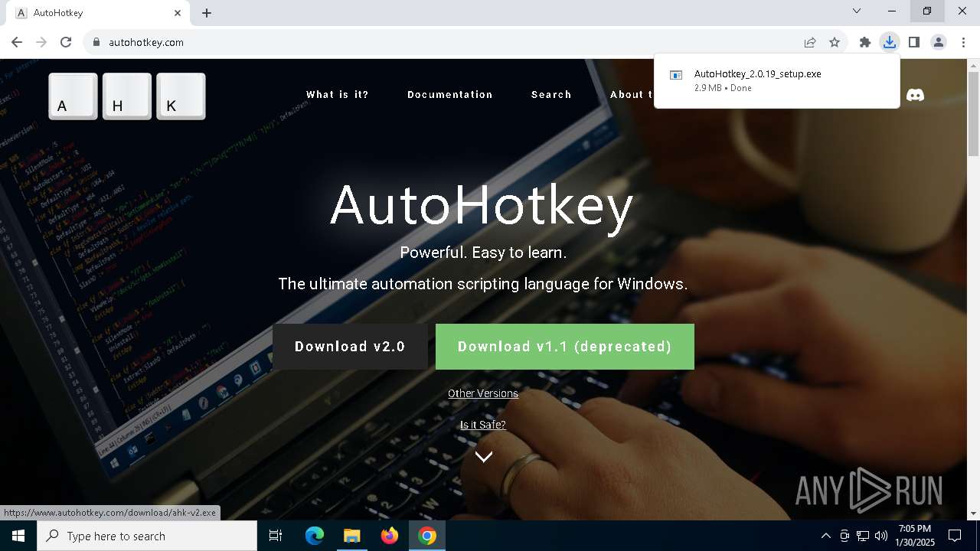The width and height of the screenshot is (980, 551).
Task: Click the Type here to search box
Action: 147,536
